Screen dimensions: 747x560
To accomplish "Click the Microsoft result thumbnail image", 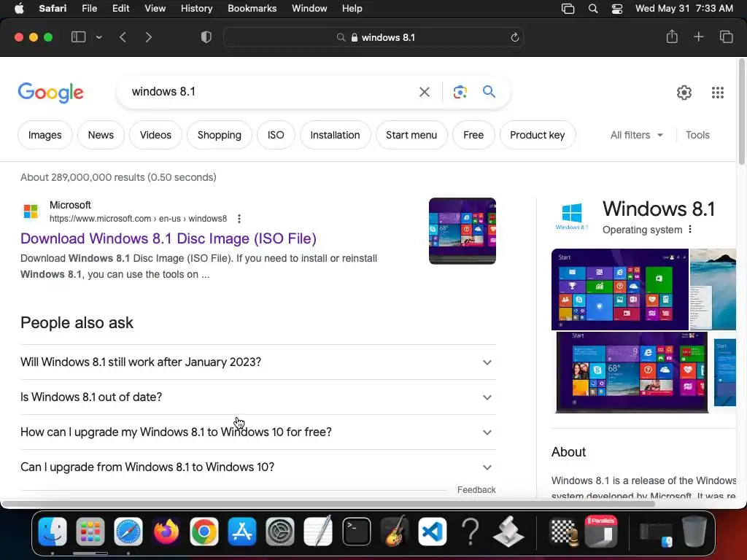I will tap(462, 231).
